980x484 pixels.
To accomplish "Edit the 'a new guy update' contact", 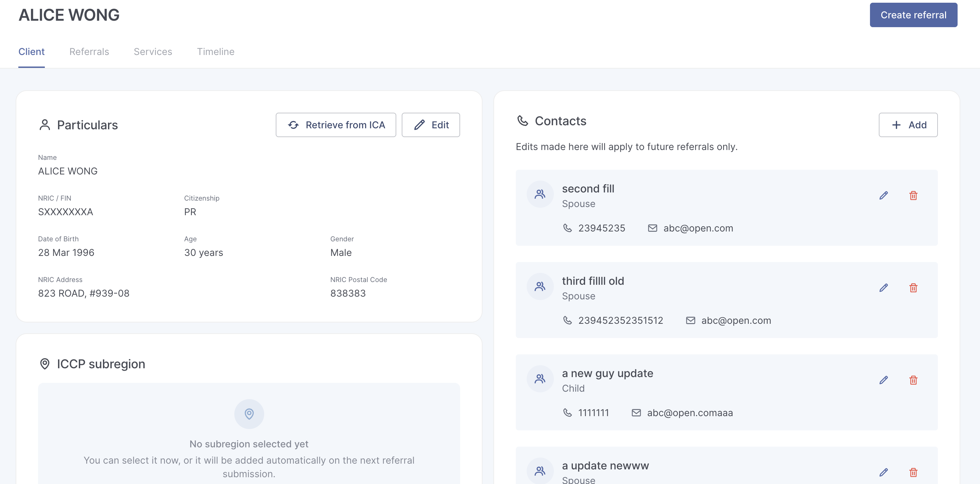I will (883, 380).
